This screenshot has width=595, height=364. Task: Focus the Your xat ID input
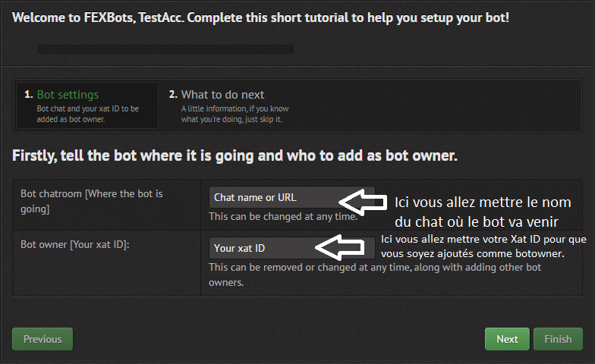click(291, 249)
